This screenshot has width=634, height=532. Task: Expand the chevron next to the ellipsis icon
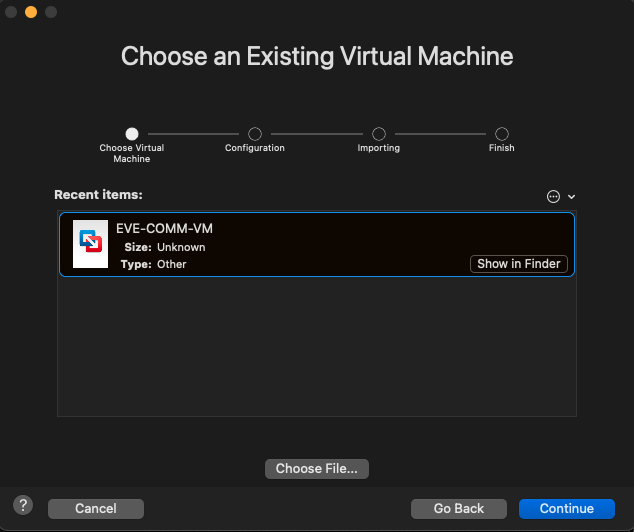point(571,197)
